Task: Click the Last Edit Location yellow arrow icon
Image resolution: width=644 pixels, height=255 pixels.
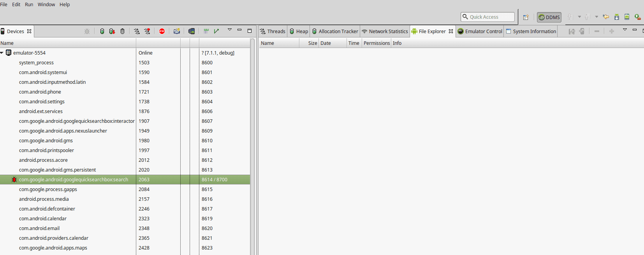Action: click(x=606, y=17)
